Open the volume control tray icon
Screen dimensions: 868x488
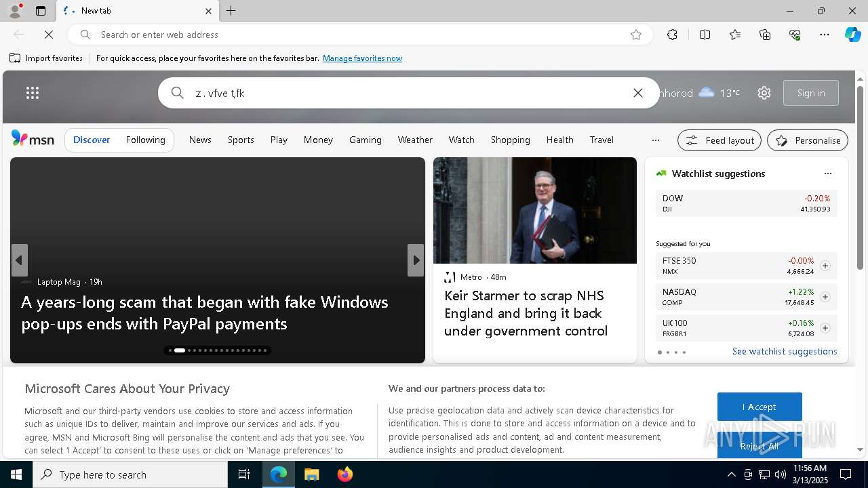pyautogui.click(x=780, y=474)
